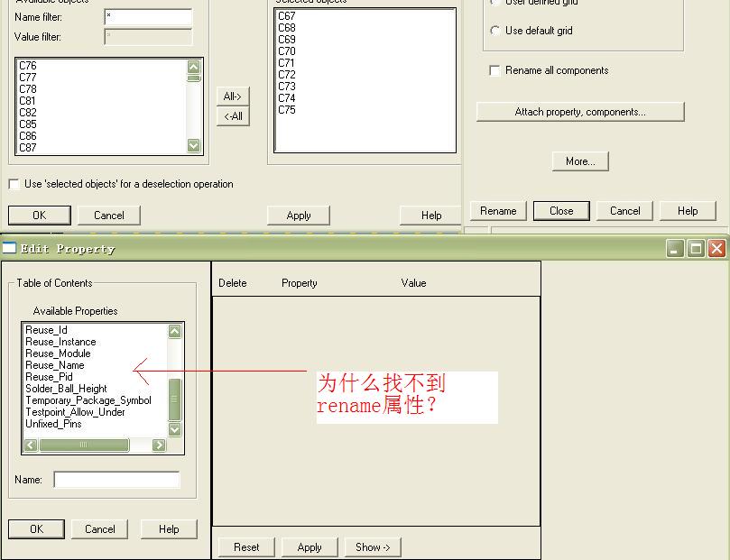Click the <-All button to deselect all objects
Viewport: 730px width, 560px height.
(233, 116)
